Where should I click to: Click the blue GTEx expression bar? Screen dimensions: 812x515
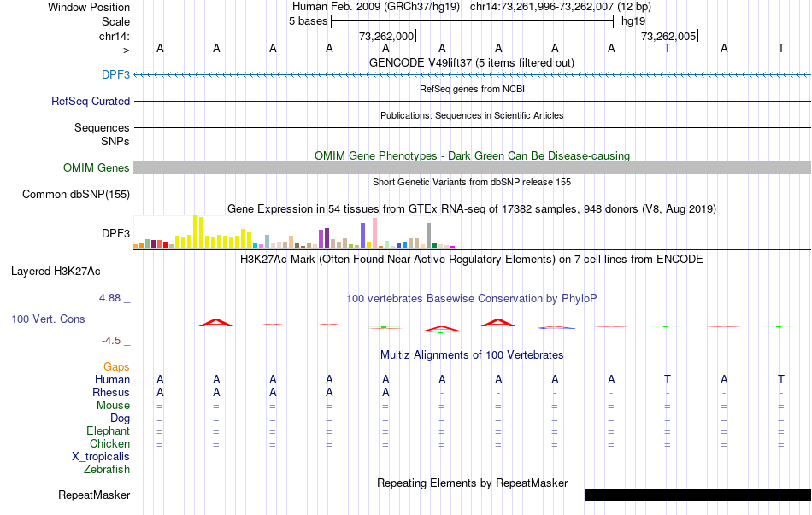click(x=363, y=236)
